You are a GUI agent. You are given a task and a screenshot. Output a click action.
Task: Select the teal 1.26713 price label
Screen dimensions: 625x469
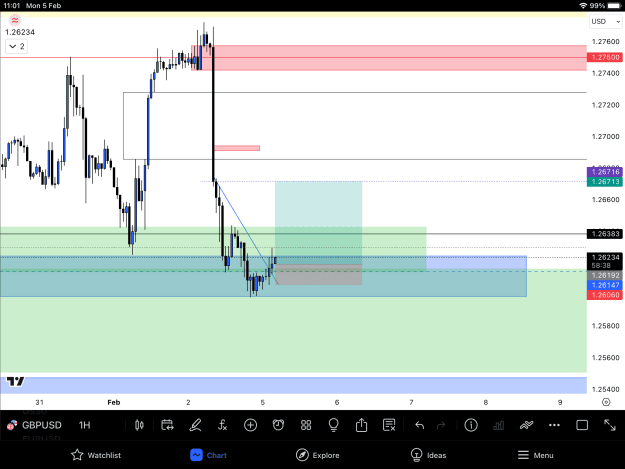tap(605, 182)
